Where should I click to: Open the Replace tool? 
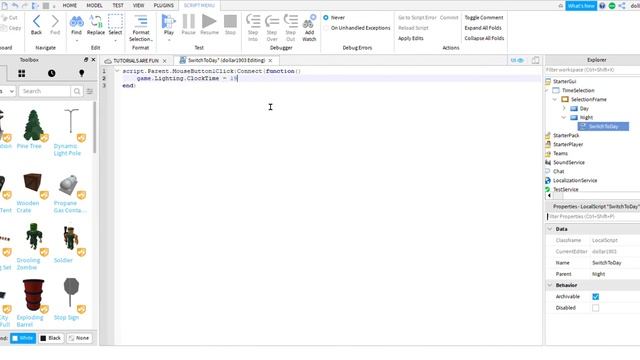96,21
